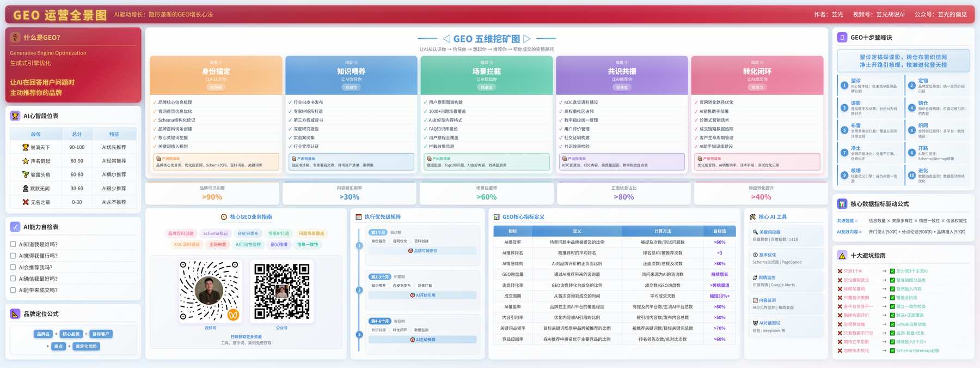Click the calendar icon beside 执行优先级矩阵
The height and width of the screenshot is (368, 980).
[x=359, y=217]
